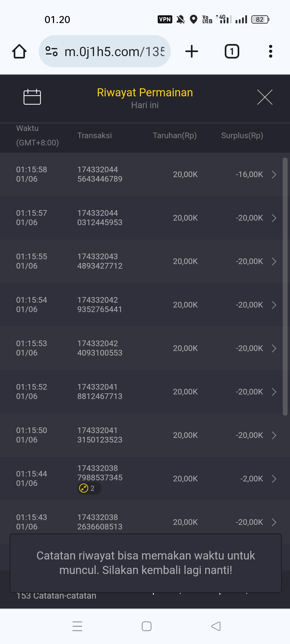Close the Riwayat Permainan panel
This screenshot has width=290, height=644.
[x=265, y=97]
